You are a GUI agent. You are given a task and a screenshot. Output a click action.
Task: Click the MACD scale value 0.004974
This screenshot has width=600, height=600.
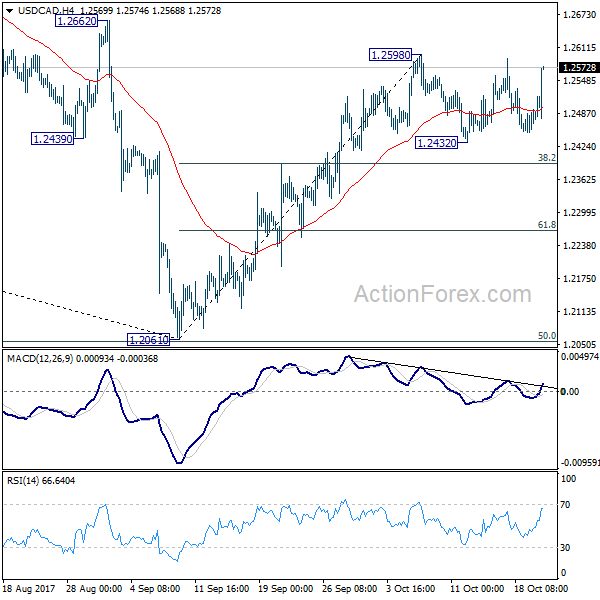tap(580, 357)
